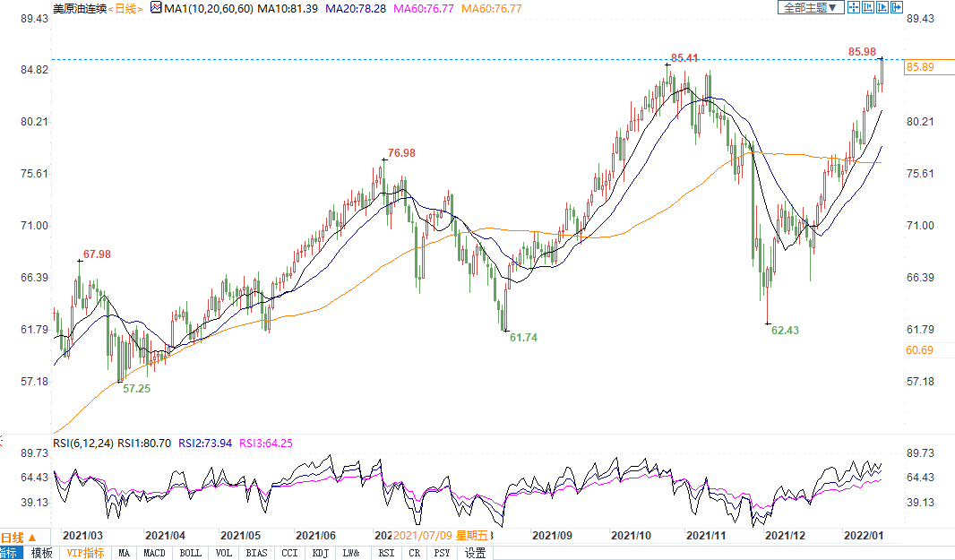The width and height of the screenshot is (955, 560).
Task: Click the jump-to-chart-start icon
Action: click(x=867, y=7)
